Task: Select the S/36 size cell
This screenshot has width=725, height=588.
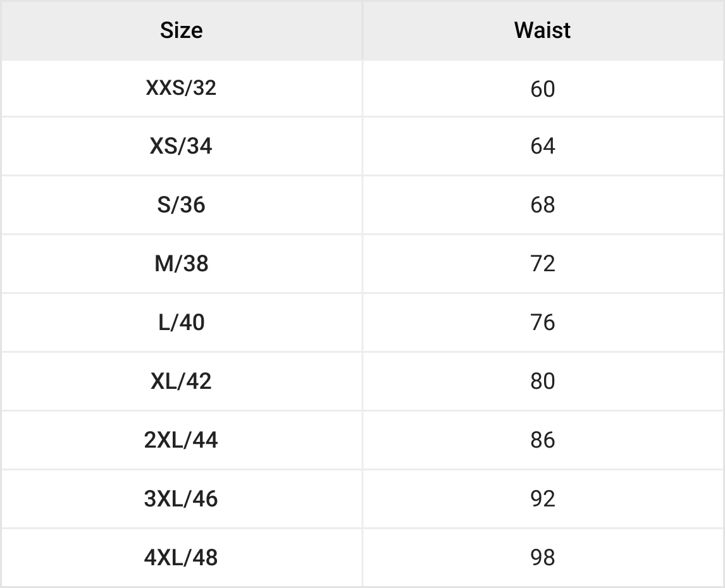Action: (x=181, y=205)
